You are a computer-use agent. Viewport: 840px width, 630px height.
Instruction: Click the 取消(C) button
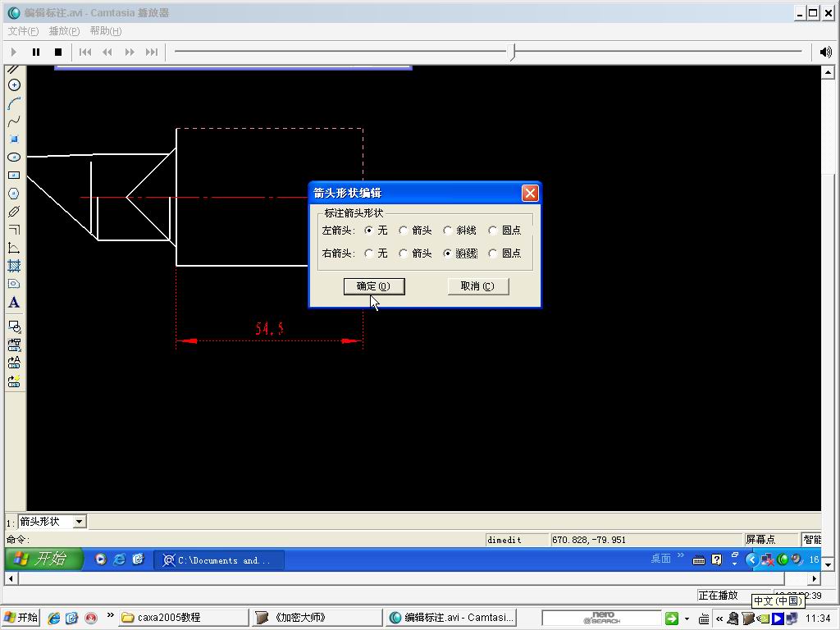[x=478, y=286]
